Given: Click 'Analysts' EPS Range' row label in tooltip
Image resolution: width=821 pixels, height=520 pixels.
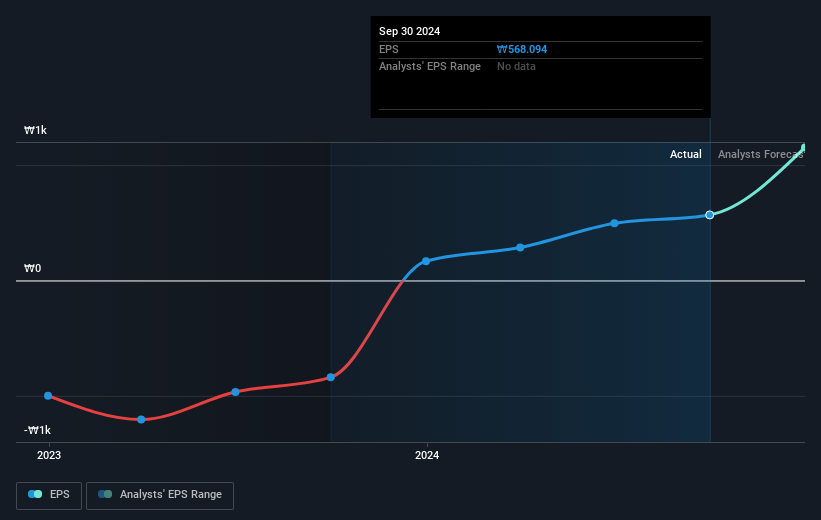Looking at the screenshot, I should [x=430, y=67].
